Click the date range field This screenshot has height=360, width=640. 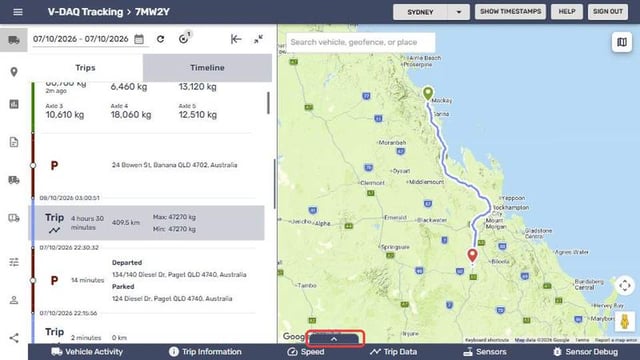[x=81, y=39]
